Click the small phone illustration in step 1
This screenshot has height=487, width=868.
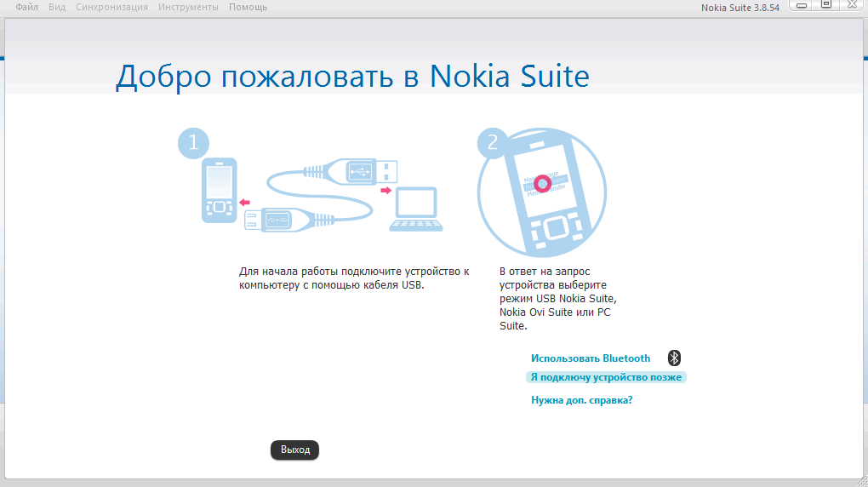tap(218, 191)
